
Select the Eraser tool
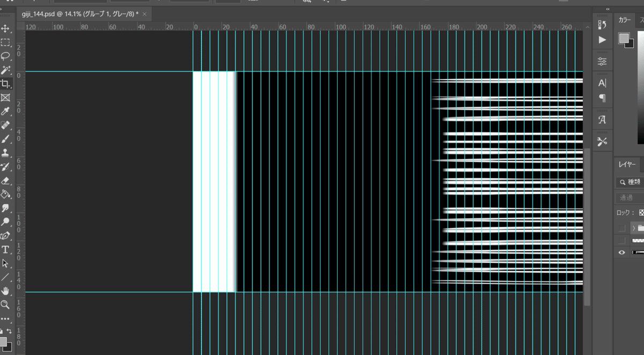[x=5, y=180]
